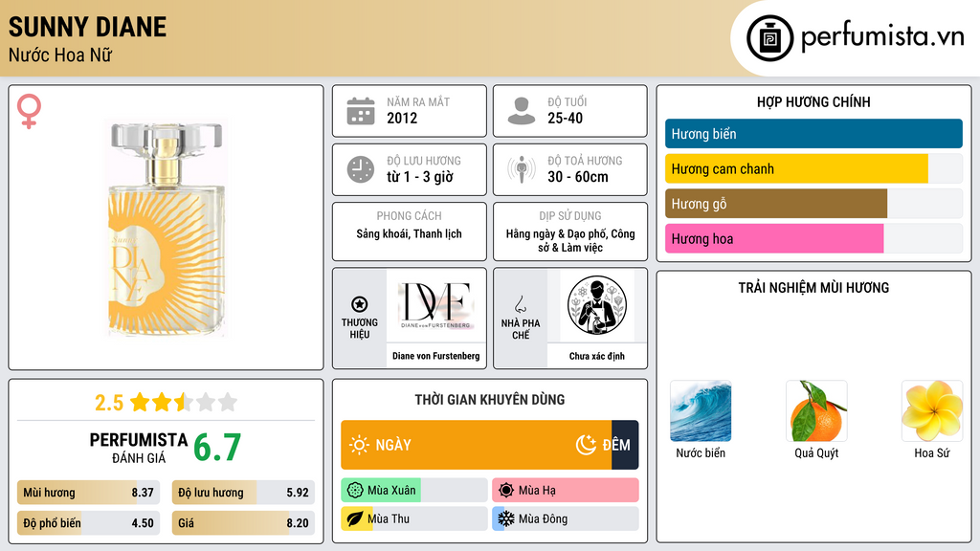Click the moon icon next to Đêm

pyautogui.click(x=586, y=445)
